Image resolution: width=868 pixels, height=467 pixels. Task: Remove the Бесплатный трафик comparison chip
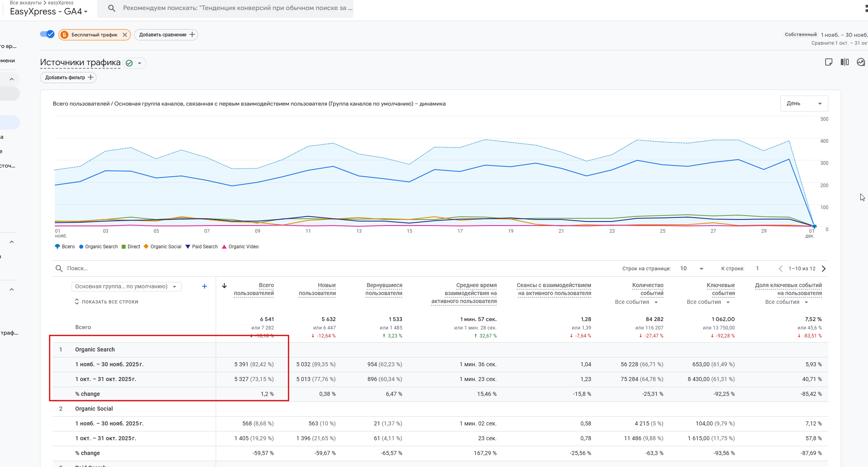point(125,35)
